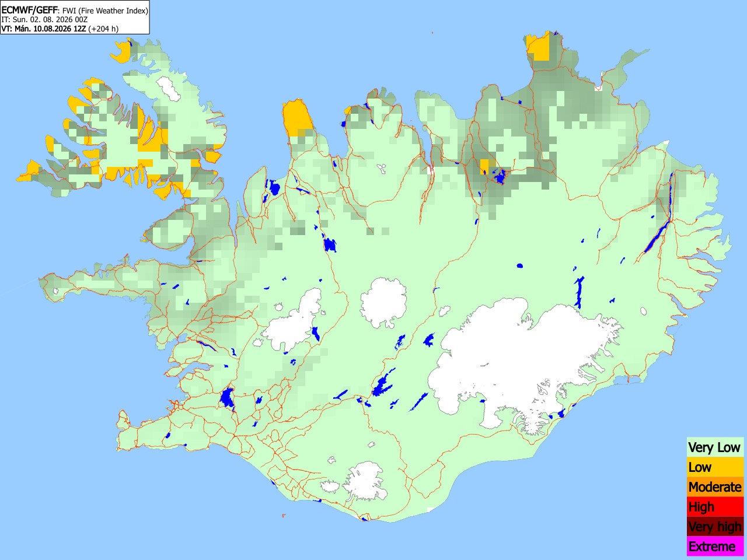Click the Very Low legend swatch
Screen dimensions: 747x560
(715, 447)
